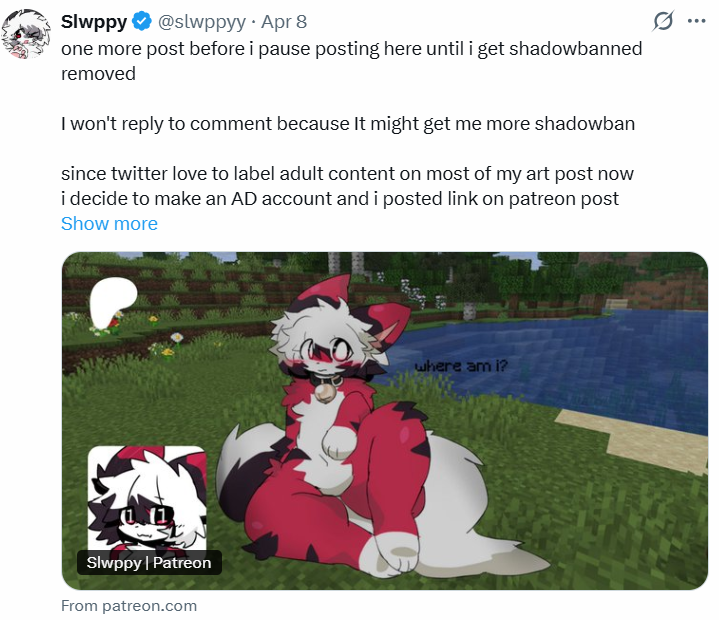The image size is (719, 620).
Task: Click the blue lake water in artwork
Action: (x=550, y=358)
